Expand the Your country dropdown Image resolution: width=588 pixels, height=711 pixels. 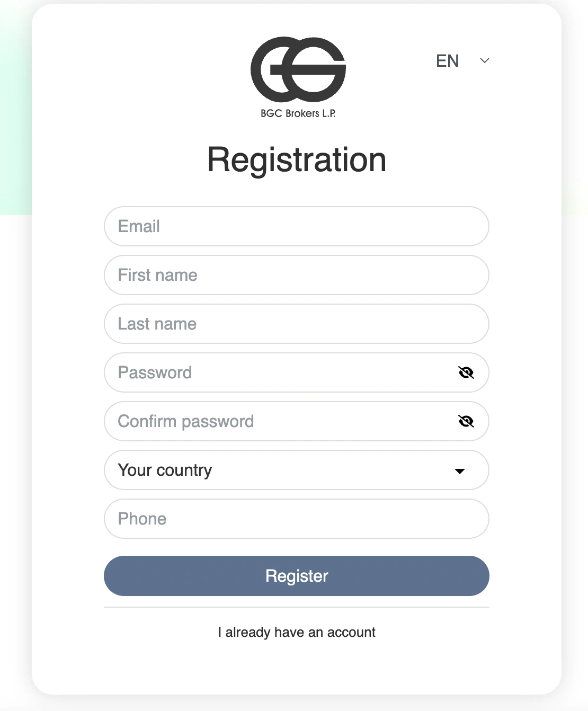tap(297, 470)
